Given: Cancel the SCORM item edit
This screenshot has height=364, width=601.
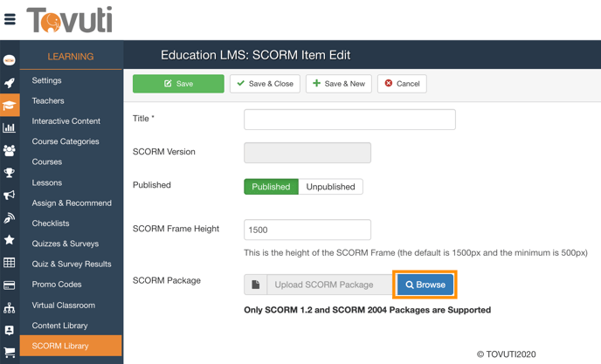Looking at the screenshot, I should point(402,84).
